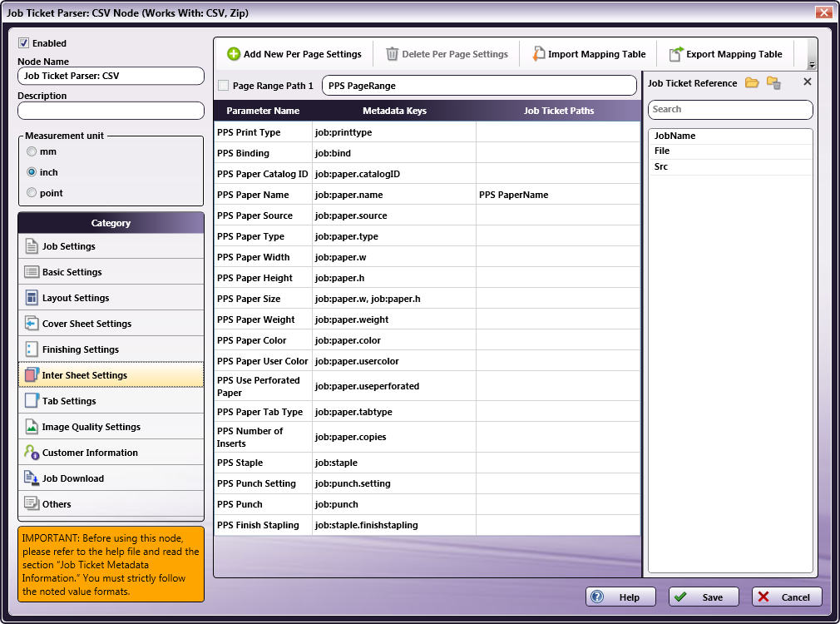The width and height of the screenshot is (840, 624).
Task: Click the job:paper.weight metadata cell
Action: pos(393,319)
